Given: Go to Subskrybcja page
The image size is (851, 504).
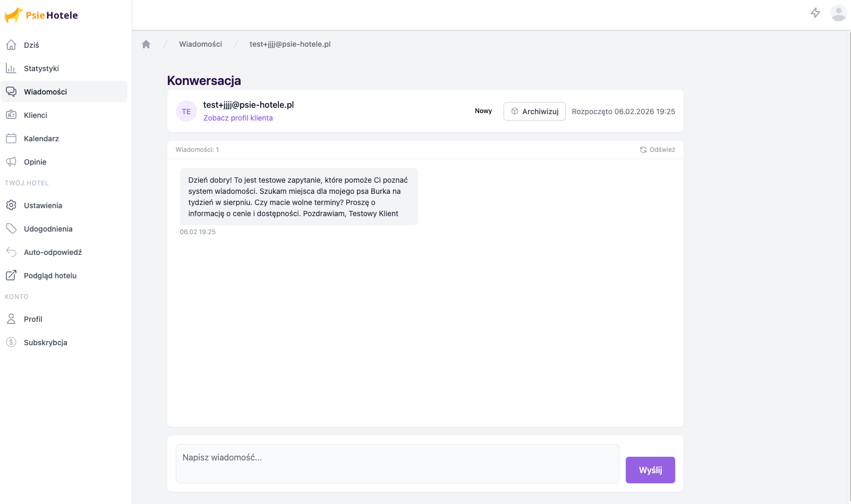Looking at the screenshot, I should click(45, 343).
